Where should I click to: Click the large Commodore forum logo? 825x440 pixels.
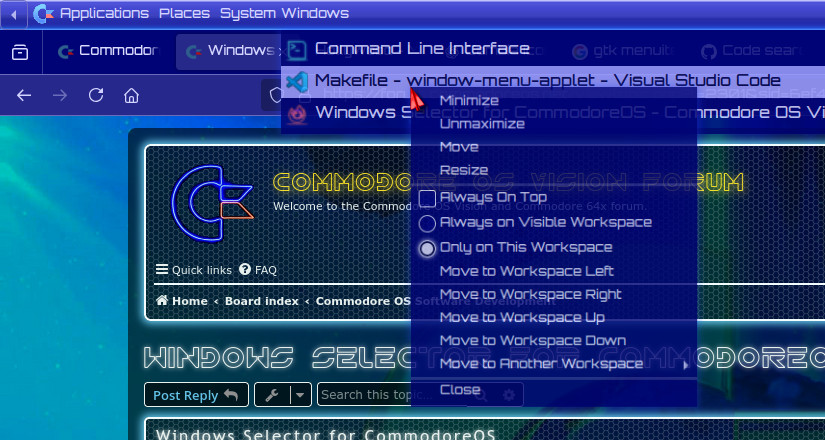[x=213, y=203]
